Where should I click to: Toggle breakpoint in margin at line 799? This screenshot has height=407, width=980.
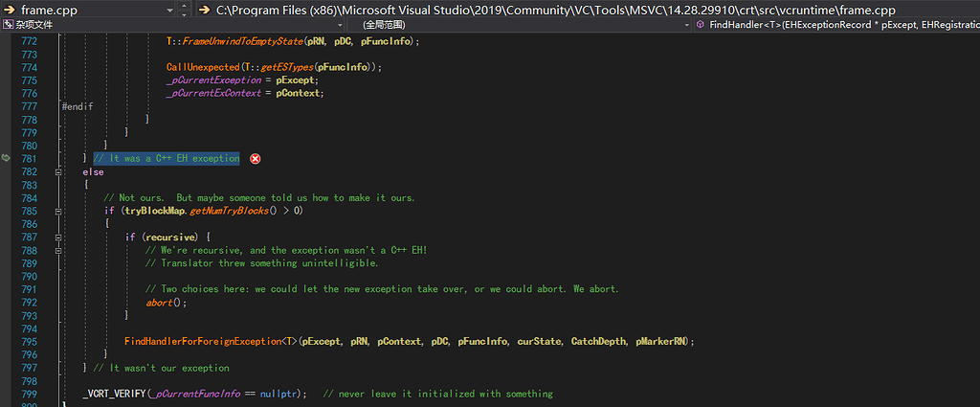tap(8, 394)
